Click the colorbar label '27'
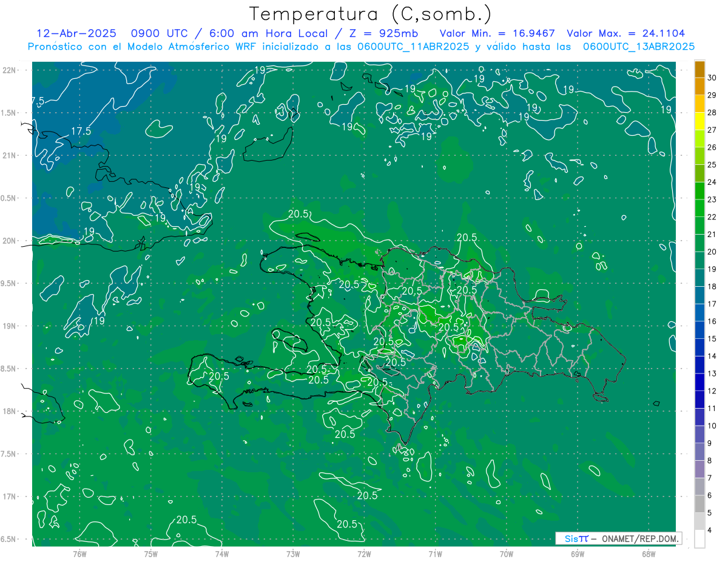Viewport: 728px width, 562px height. (712, 130)
